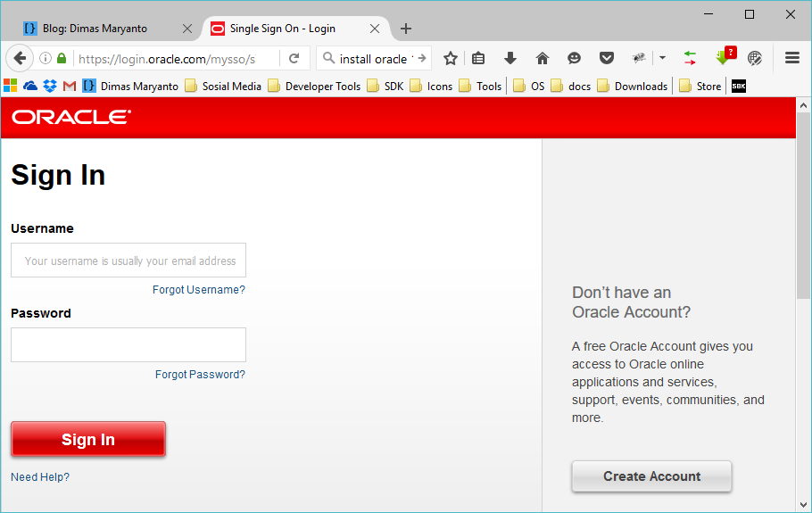Close the Single Sign On - Login tab
The height and width of the screenshot is (513, 812).
click(375, 29)
